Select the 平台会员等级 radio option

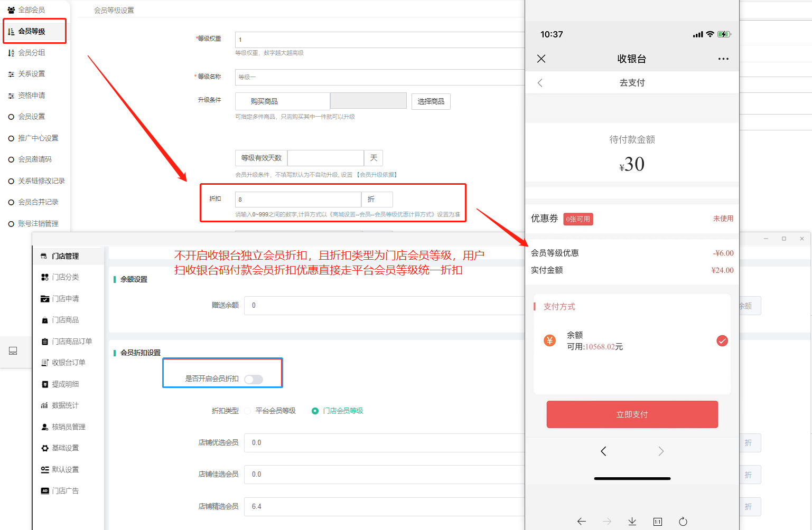tap(247, 411)
